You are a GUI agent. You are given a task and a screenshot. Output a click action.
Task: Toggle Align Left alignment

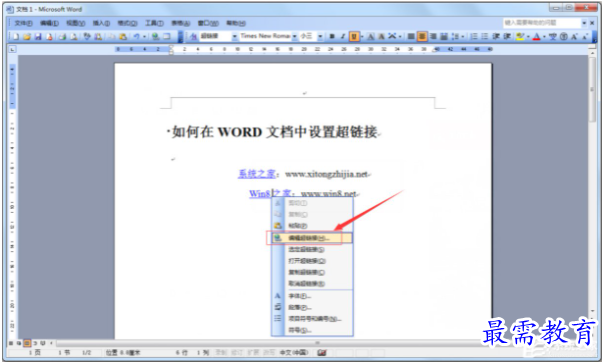click(x=411, y=37)
